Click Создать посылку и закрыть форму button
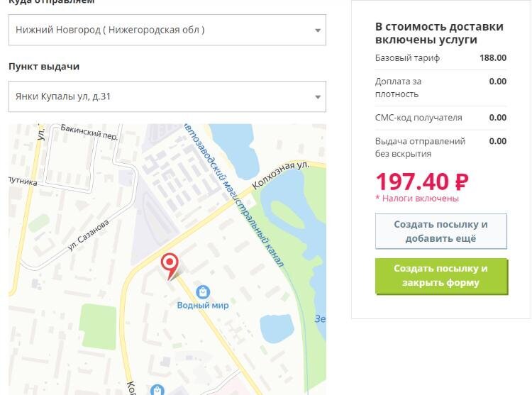Screen dimensions: 532x395 (x=440, y=276)
